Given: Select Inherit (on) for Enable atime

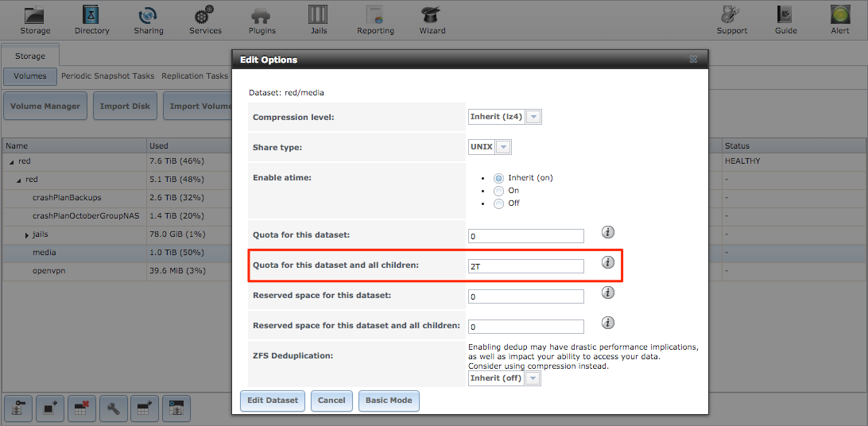Looking at the screenshot, I should [x=498, y=178].
